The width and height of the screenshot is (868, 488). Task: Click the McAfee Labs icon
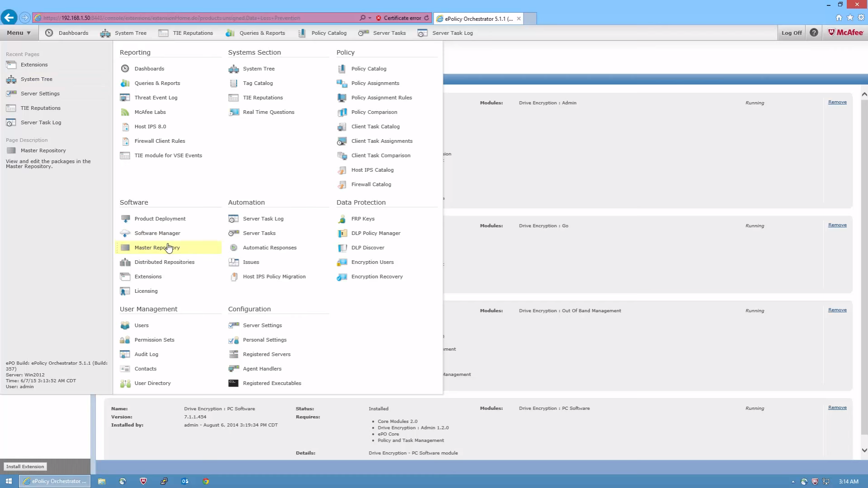tap(125, 112)
